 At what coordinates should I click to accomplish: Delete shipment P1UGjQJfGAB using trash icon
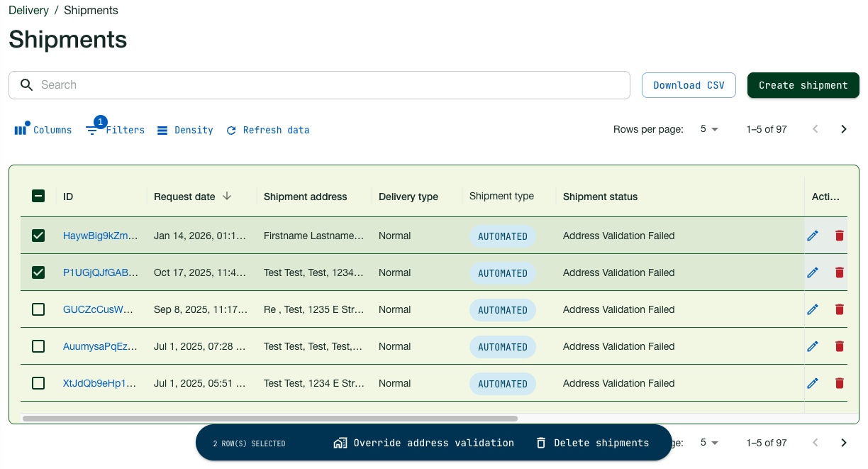[x=840, y=272]
